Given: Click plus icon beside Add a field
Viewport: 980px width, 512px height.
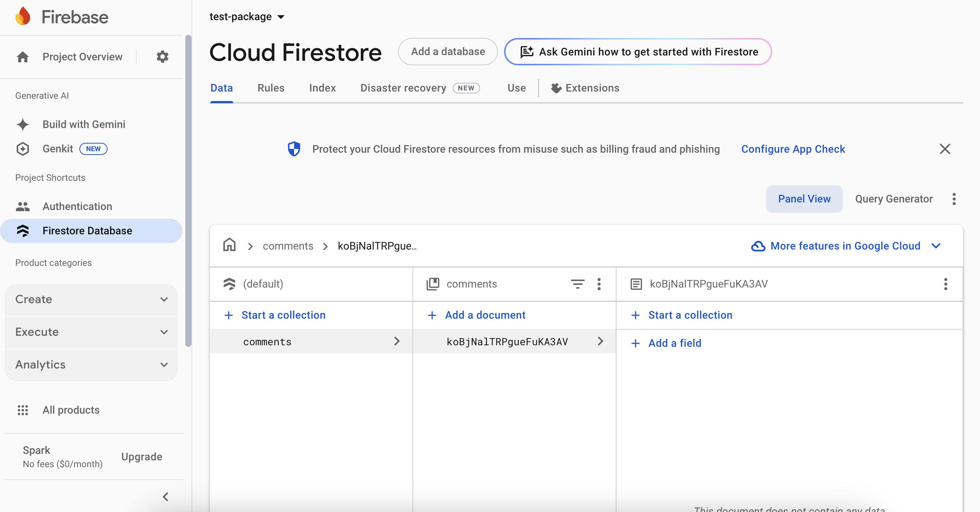Looking at the screenshot, I should pyautogui.click(x=635, y=343).
